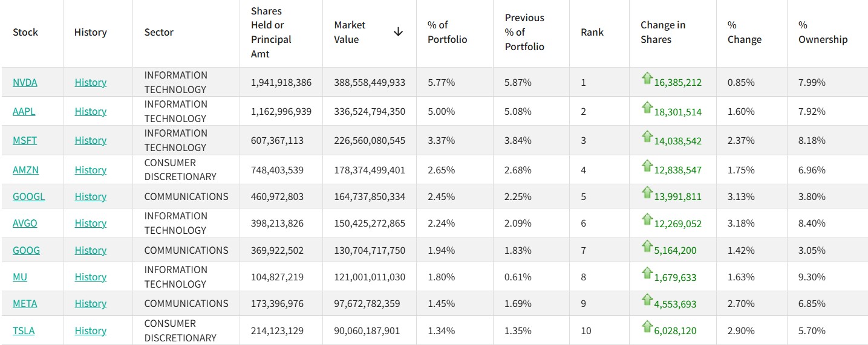The height and width of the screenshot is (345, 868).
Task: View History for GOOG
Action: click(x=91, y=250)
